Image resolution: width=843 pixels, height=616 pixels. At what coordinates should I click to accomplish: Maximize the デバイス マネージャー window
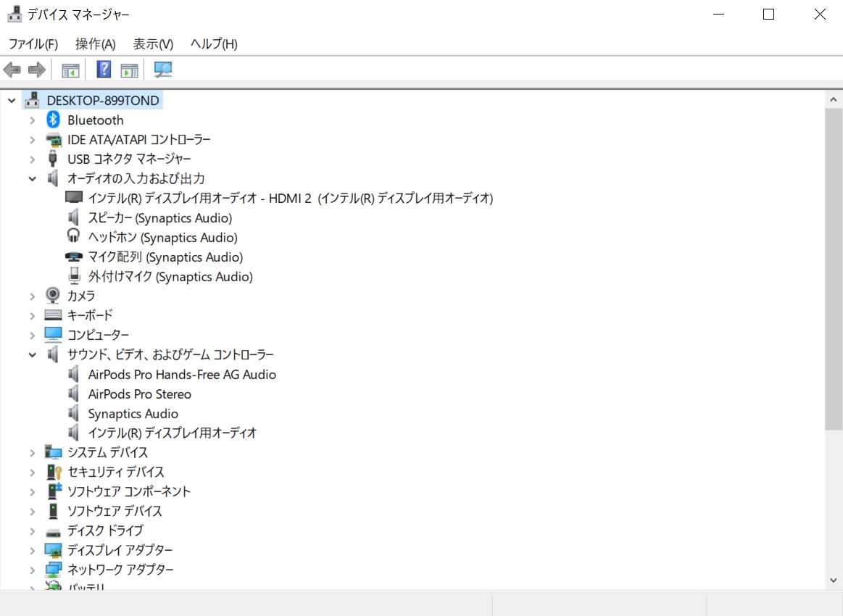[x=769, y=14]
